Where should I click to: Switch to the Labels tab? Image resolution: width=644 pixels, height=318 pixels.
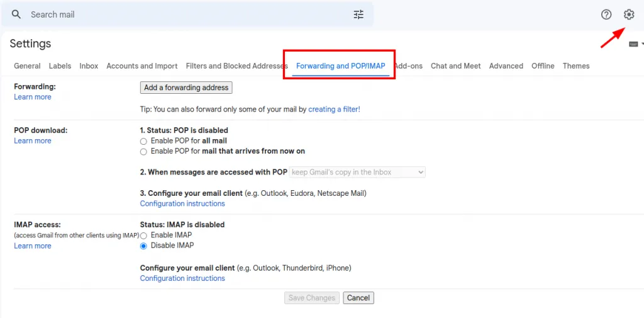(x=60, y=66)
